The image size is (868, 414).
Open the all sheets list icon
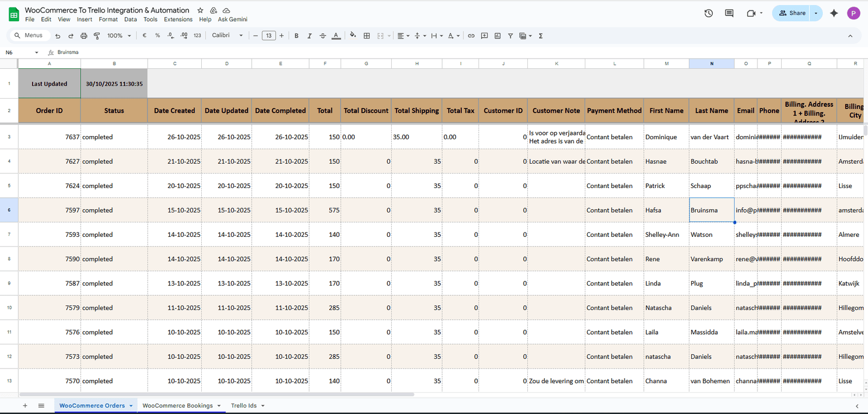41,405
